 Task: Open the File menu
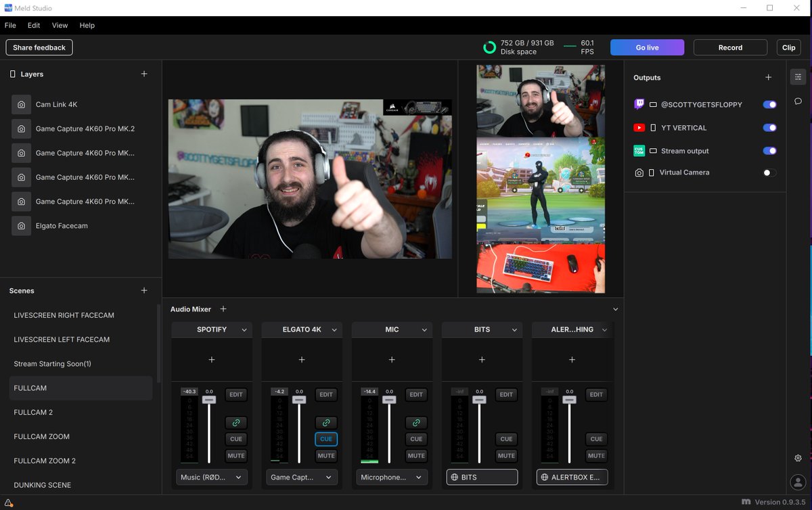tap(10, 25)
